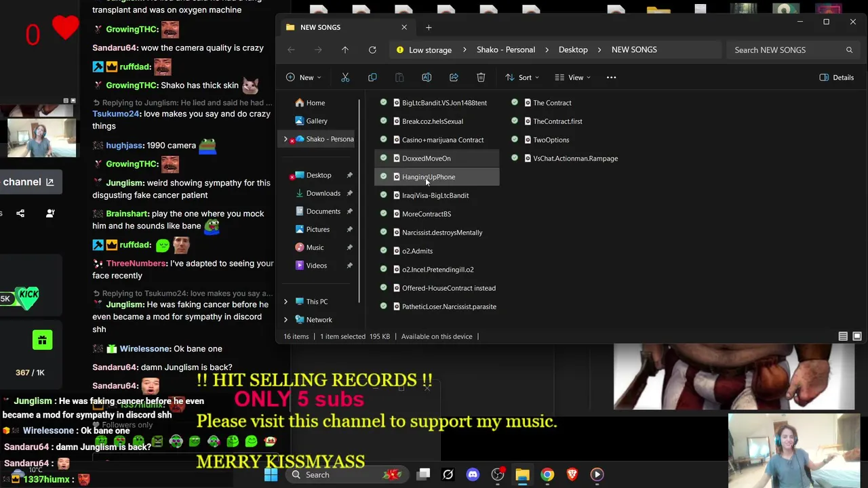
Task: Open the View dropdown
Action: (x=573, y=77)
